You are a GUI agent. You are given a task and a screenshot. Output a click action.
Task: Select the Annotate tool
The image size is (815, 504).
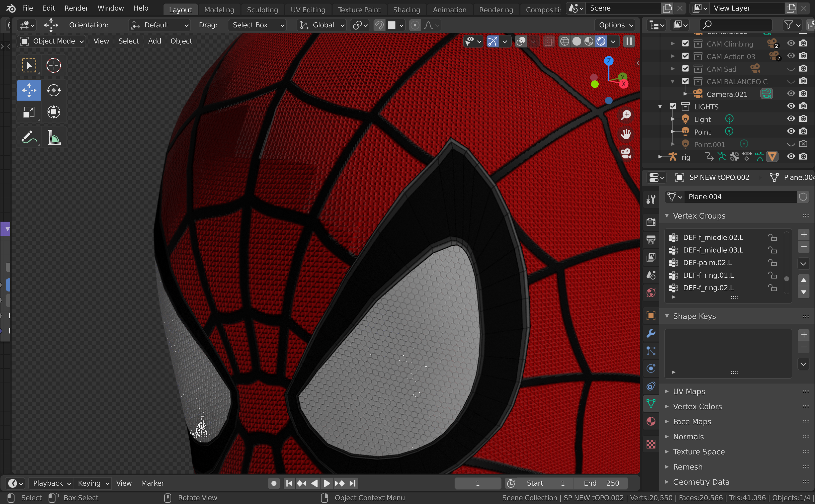click(29, 137)
